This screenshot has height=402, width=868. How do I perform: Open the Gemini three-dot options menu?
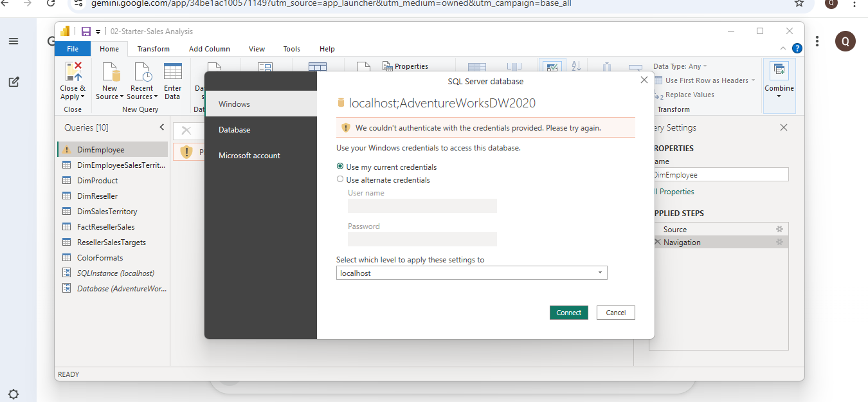[x=817, y=41]
